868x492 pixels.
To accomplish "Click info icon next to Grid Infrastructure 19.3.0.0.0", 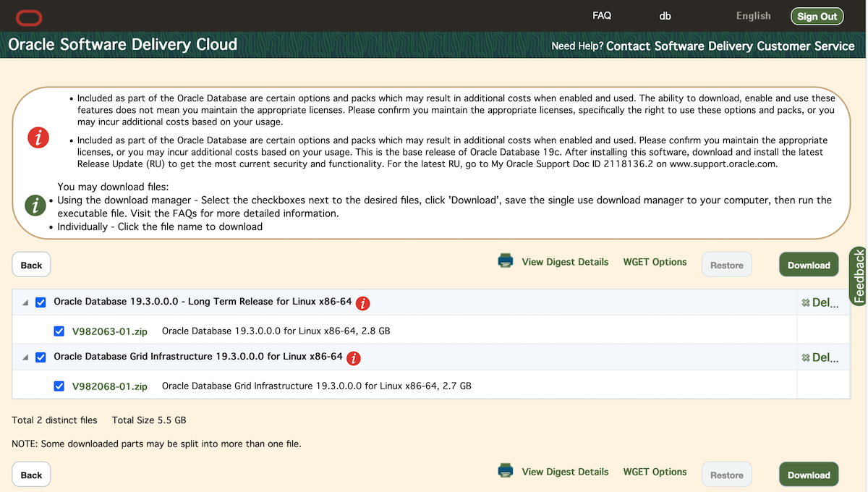I will click(354, 357).
